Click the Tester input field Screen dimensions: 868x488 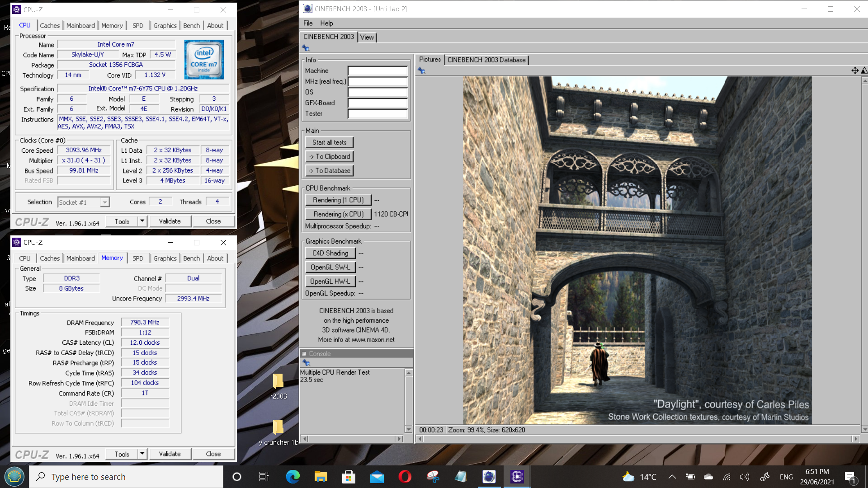[x=377, y=114]
